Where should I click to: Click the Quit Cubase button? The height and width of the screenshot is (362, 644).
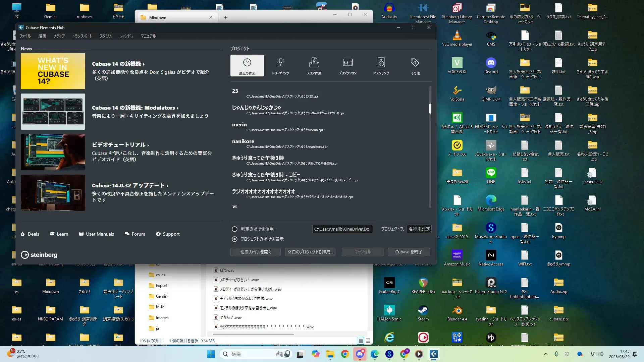point(409,252)
